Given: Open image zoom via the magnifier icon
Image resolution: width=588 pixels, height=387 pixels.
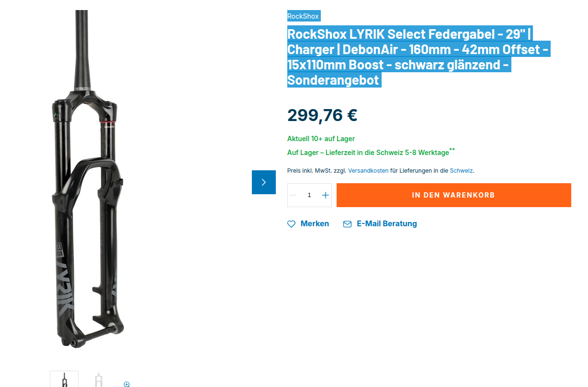Looking at the screenshot, I should tap(127, 384).
